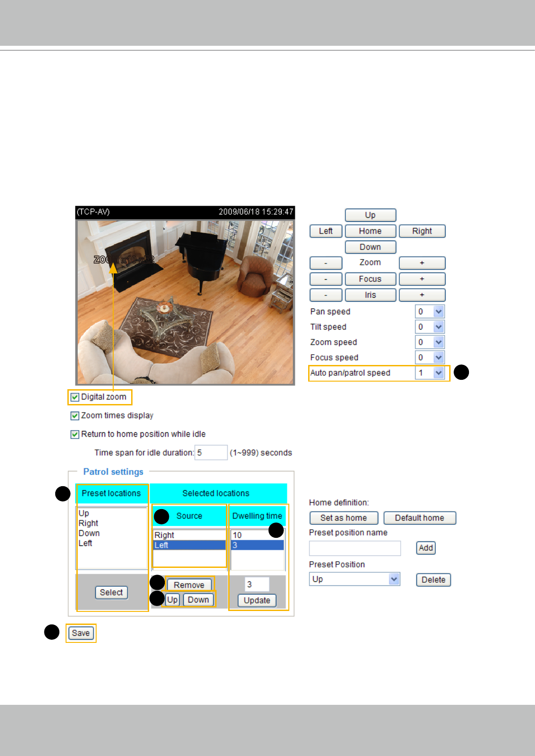Delete the selected preset position
Viewport: 535px width, 756px height.
click(x=433, y=580)
